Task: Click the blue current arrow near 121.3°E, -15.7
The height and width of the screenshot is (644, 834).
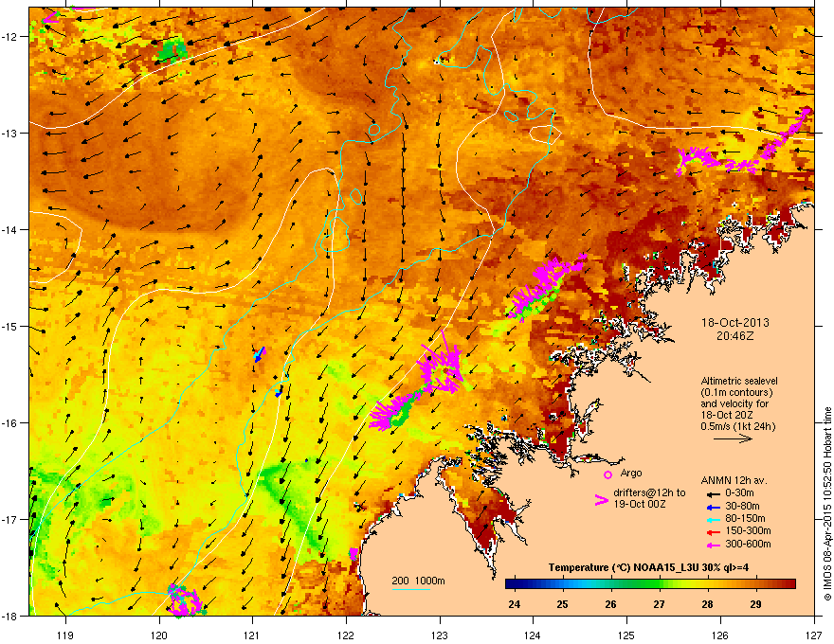Action: (x=279, y=393)
